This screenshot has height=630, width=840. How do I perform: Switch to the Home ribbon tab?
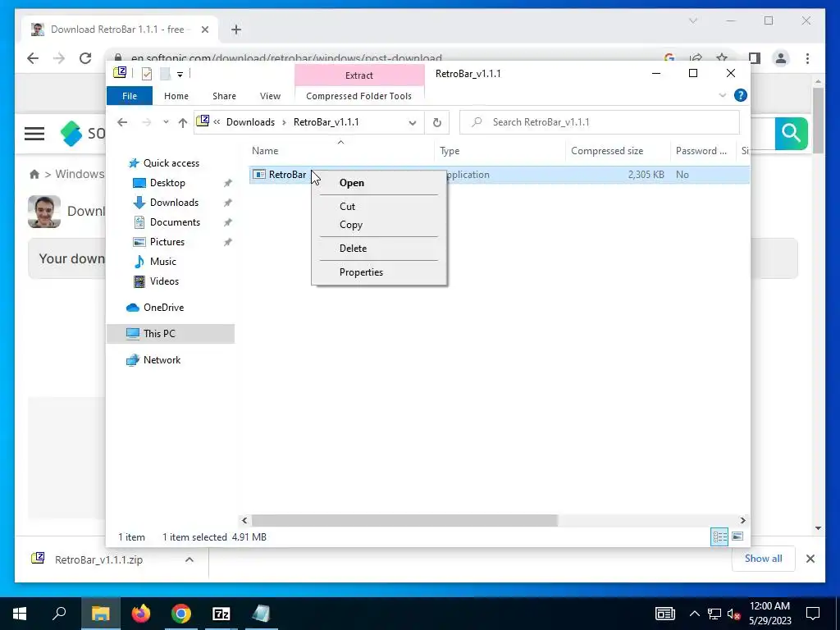176,96
